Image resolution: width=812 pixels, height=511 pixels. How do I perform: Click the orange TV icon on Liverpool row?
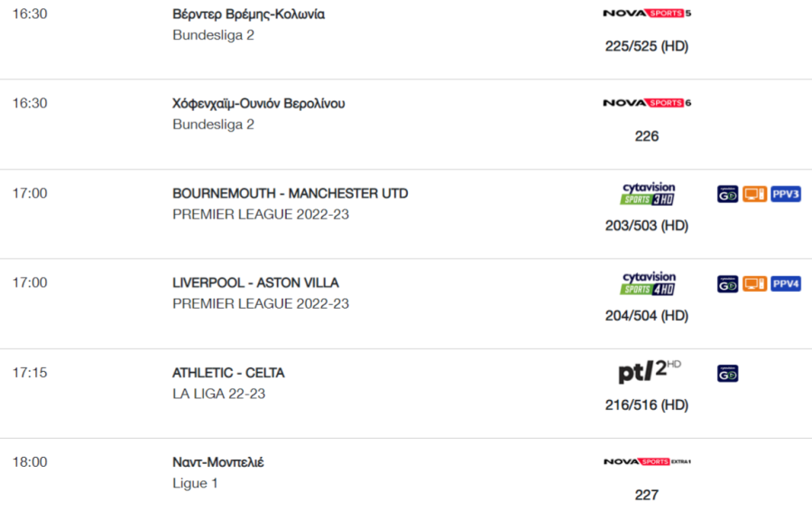click(754, 284)
